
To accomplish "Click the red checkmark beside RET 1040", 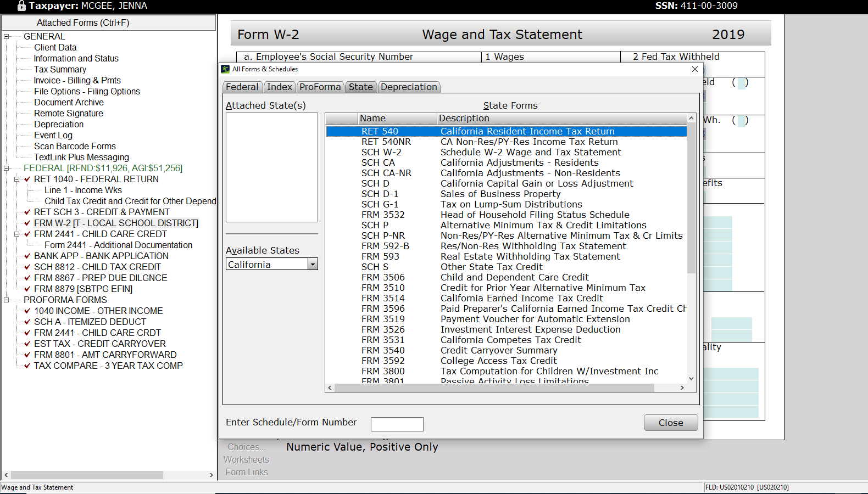I will click(x=27, y=179).
